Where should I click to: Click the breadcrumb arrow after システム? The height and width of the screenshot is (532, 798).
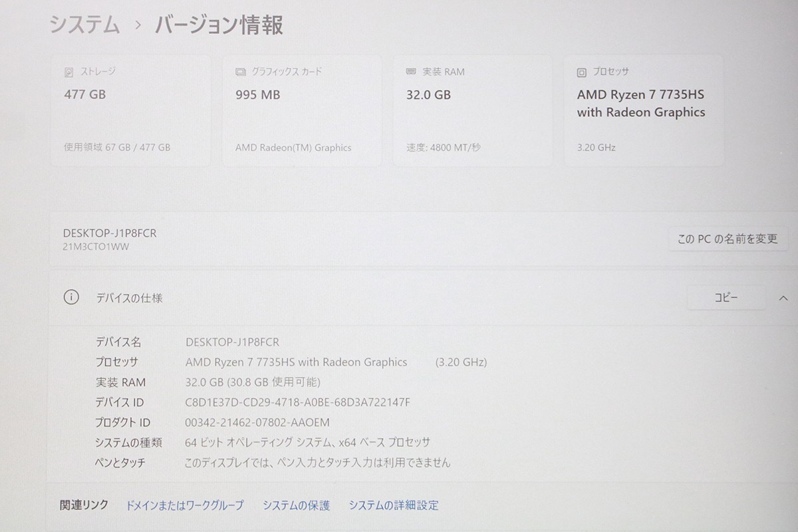coord(138,25)
